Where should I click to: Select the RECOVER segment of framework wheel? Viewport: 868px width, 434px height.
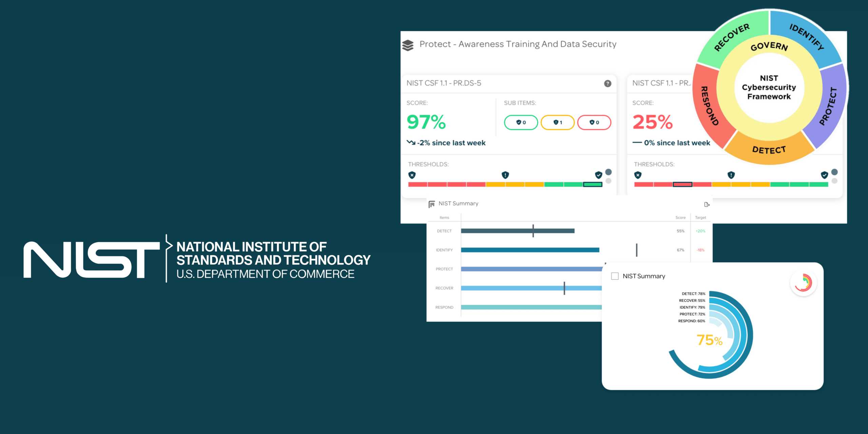pos(731,38)
